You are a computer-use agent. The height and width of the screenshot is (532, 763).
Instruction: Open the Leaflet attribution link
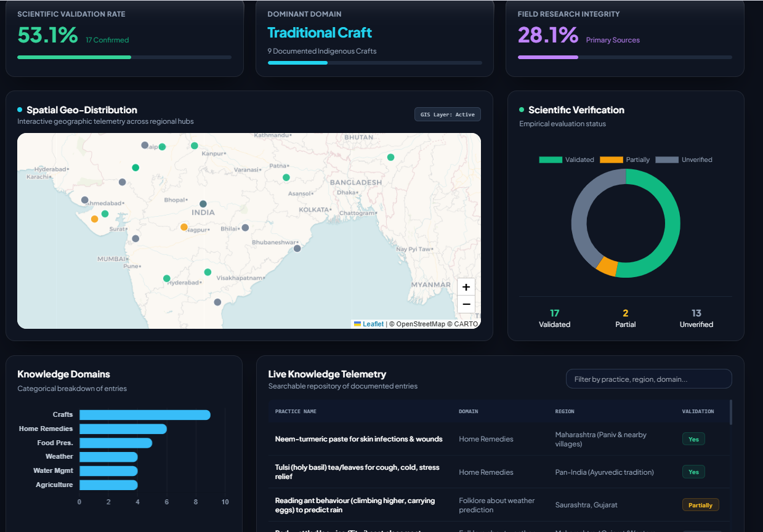coord(373,324)
